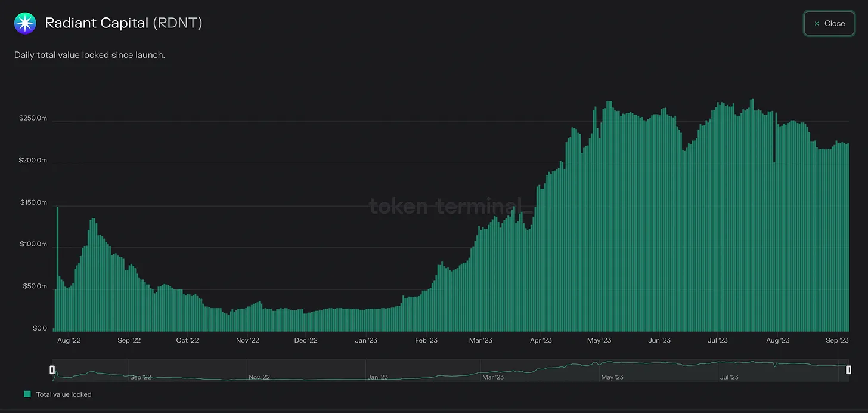Screen dimensions: 868x413
Task: Select the Mar '23 x-axis label
Action: coord(480,340)
